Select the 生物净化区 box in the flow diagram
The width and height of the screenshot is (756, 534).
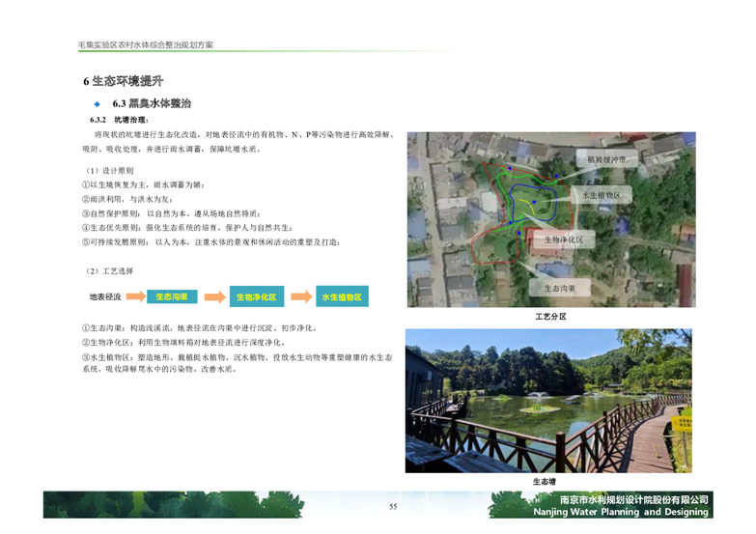[258, 296]
